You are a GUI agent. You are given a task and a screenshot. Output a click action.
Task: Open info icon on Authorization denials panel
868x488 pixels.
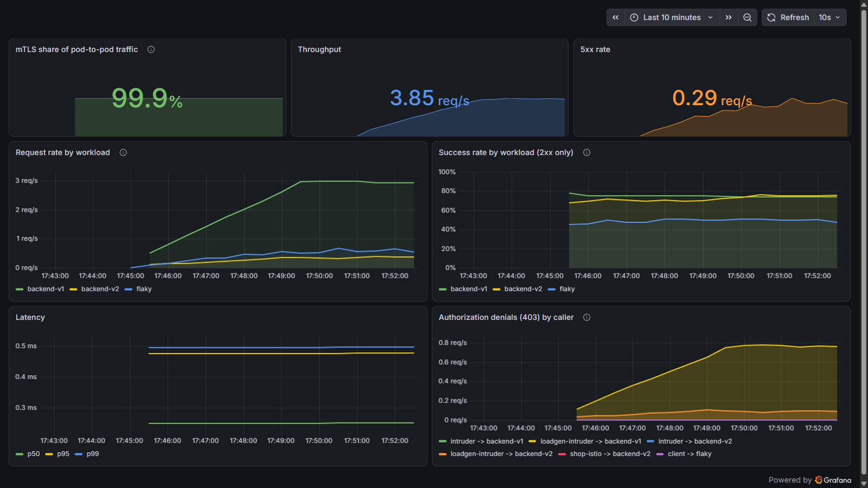(586, 317)
